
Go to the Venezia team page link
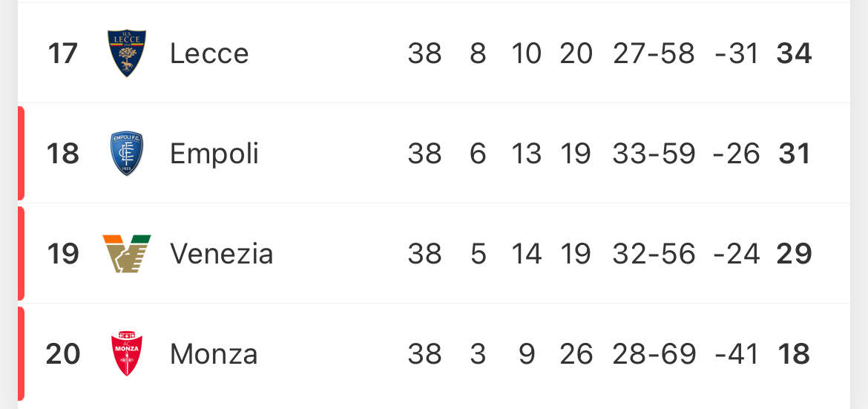[221, 254]
